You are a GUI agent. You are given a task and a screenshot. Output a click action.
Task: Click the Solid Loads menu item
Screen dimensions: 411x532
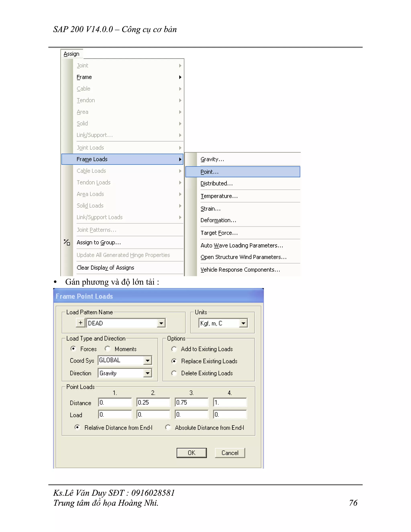122,206
